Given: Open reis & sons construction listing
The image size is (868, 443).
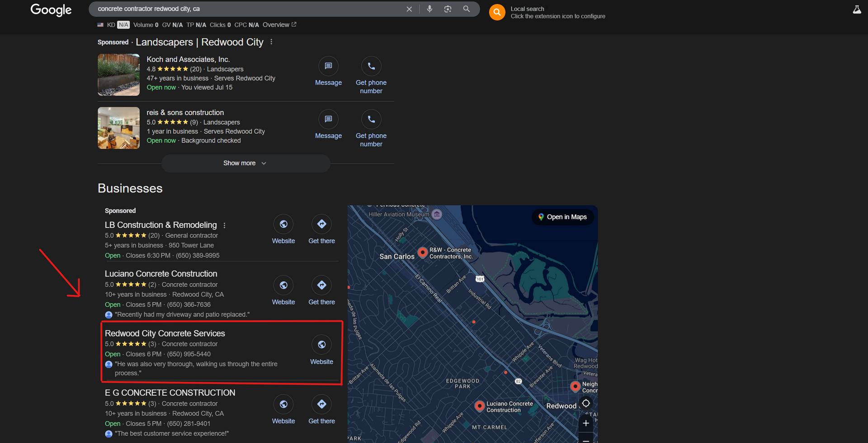Looking at the screenshot, I should (x=185, y=112).
